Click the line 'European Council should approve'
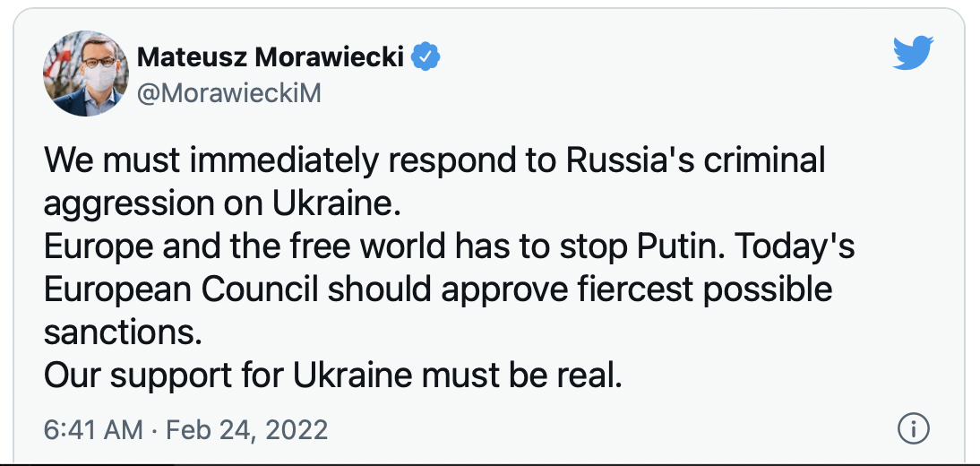The image size is (980, 466). [x=437, y=289]
